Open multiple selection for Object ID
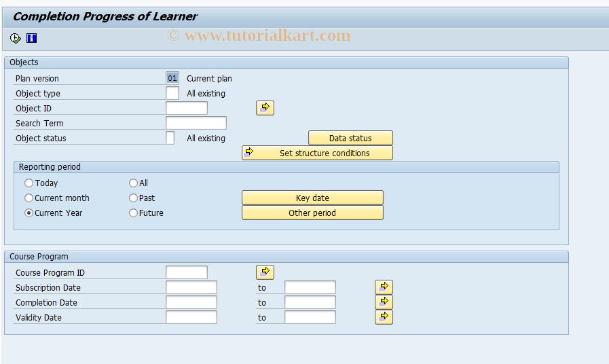Screen dimensions: 609x364 [x=265, y=107]
